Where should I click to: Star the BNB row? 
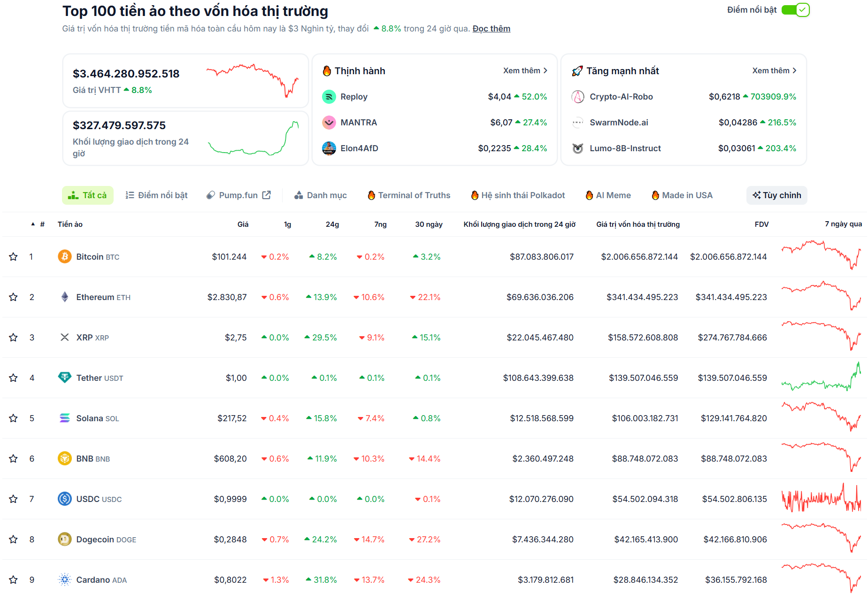coord(13,459)
